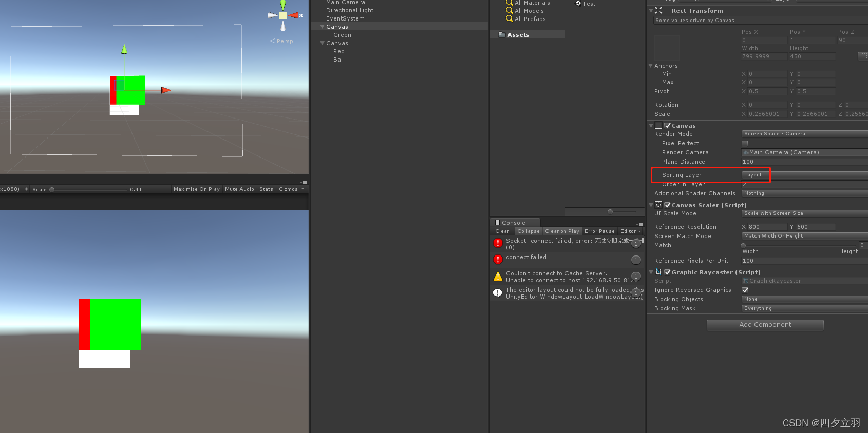Toggle Clear on Play in Console

point(562,231)
